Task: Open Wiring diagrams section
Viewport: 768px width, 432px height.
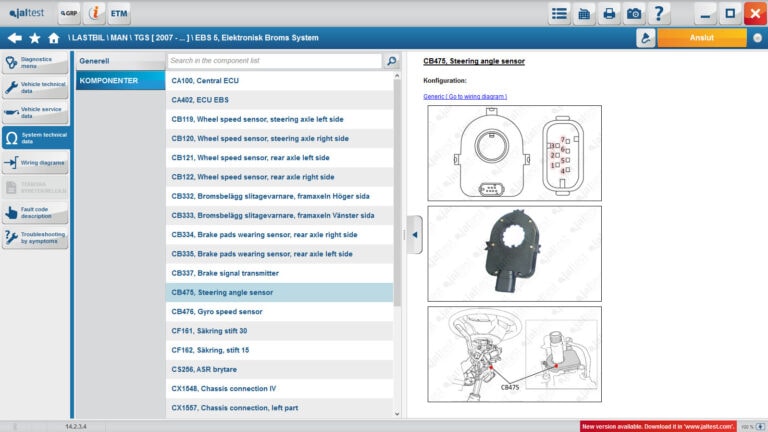Action: click(x=35, y=163)
